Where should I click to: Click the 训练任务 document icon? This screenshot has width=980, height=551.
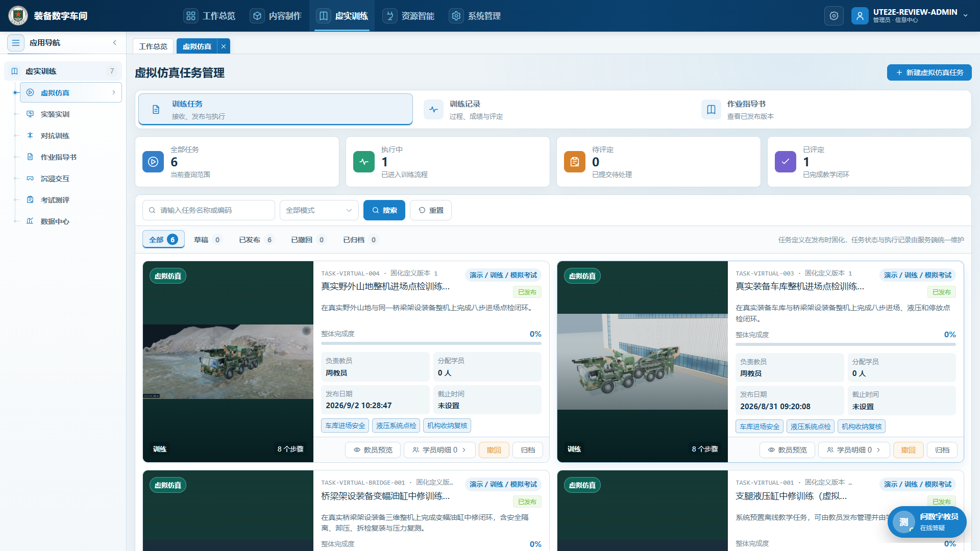[156, 110]
